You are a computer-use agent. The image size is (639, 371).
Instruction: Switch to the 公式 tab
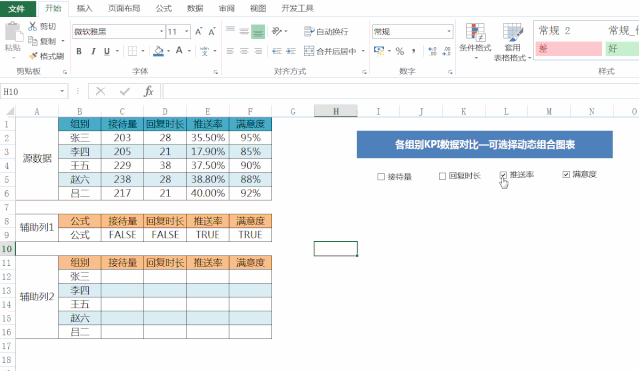163,9
